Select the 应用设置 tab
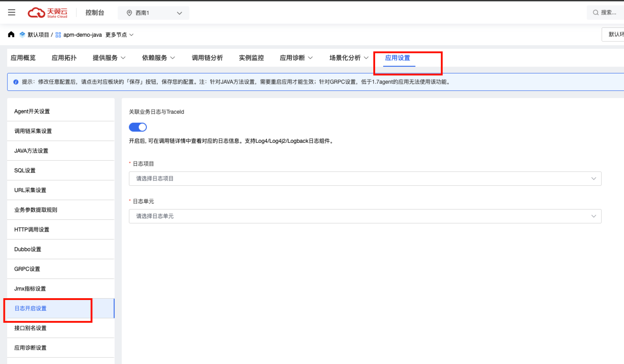 (x=397, y=58)
